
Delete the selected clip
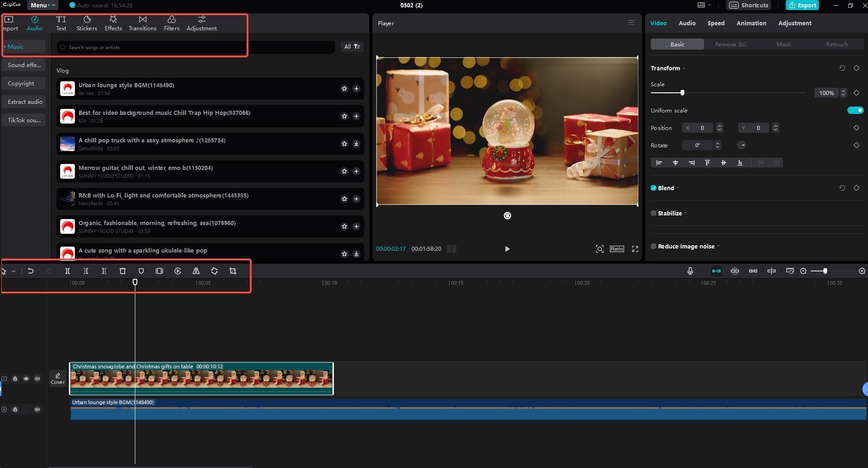[x=123, y=271]
